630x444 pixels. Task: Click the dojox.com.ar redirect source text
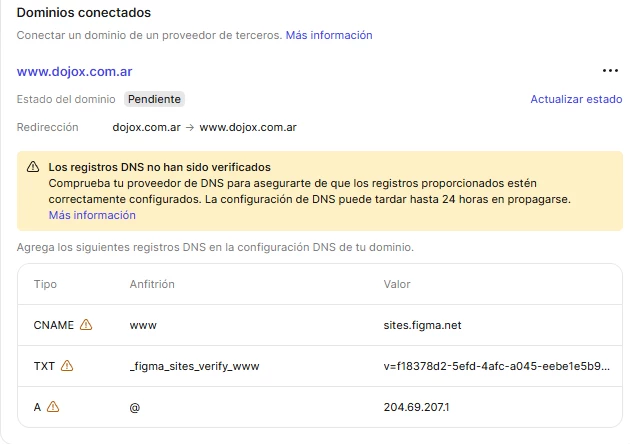146,127
